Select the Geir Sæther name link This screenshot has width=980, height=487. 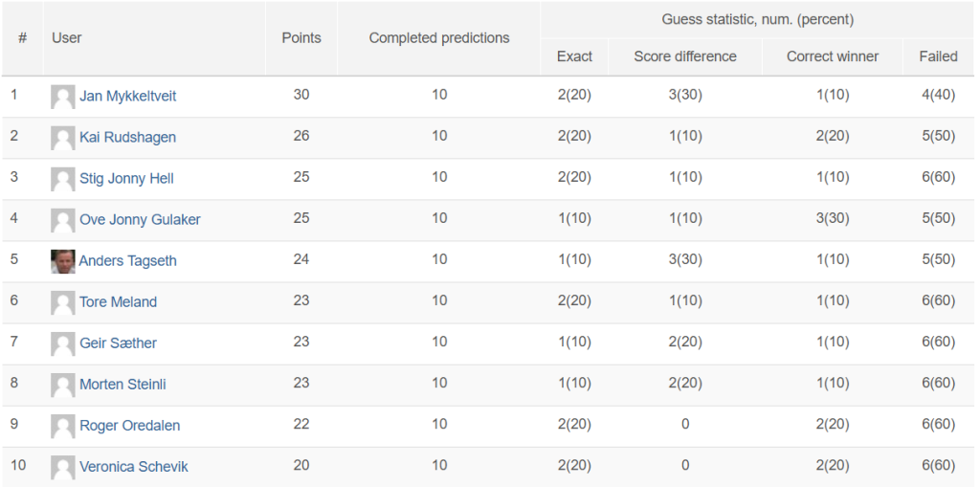118,343
